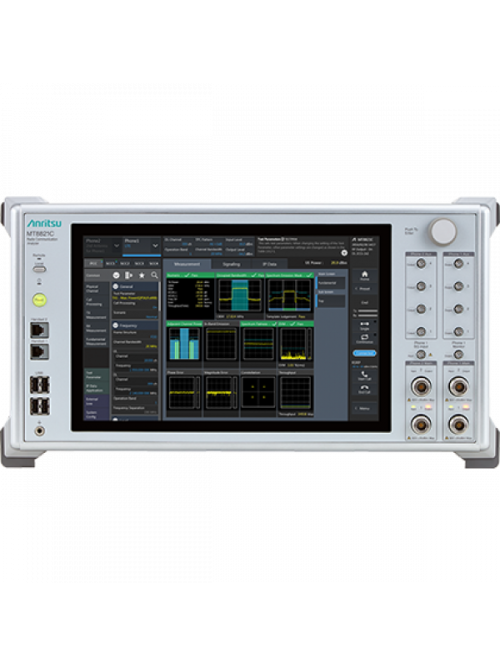Screen dimensions: 500x667
Task: Select the Fundamental main screen option
Action: [x=331, y=283]
